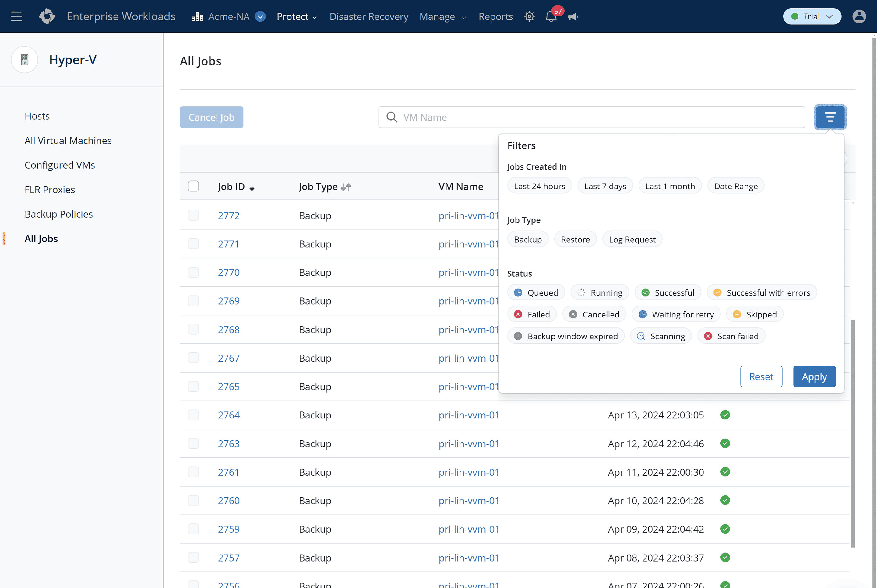
Task: Open Configured VMs in sidebar
Action: click(x=60, y=165)
